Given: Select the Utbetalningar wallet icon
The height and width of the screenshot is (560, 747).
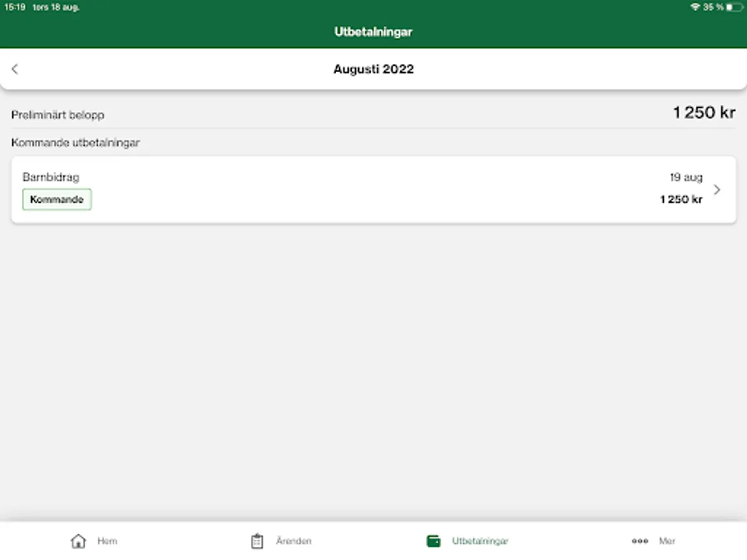Looking at the screenshot, I should [433, 541].
